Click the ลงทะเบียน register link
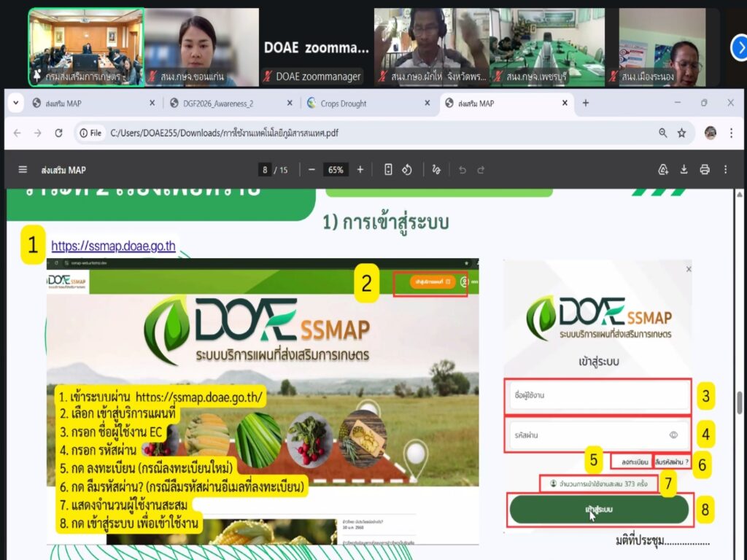The height and width of the screenshot is (560, 747). [635, 462]
